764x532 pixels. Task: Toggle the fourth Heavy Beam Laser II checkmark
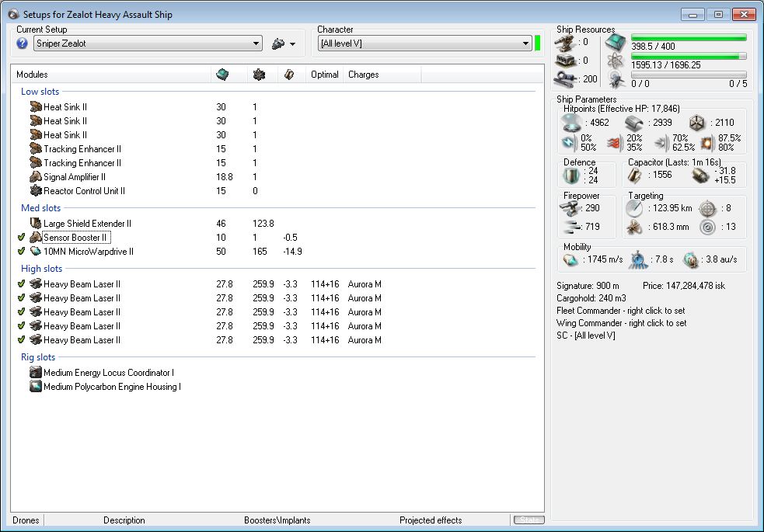21,325
